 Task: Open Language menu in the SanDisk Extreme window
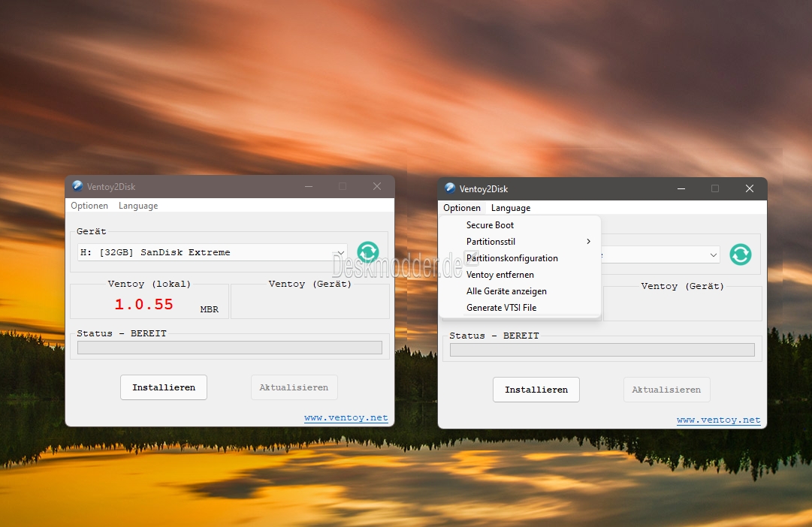(x=138, y=206)
